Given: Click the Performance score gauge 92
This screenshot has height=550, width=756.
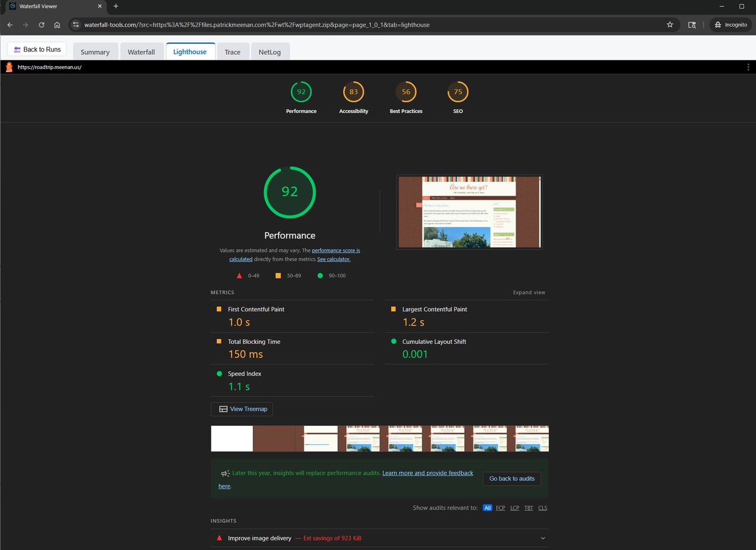Looking at the screenshot, I should point(301,92).
